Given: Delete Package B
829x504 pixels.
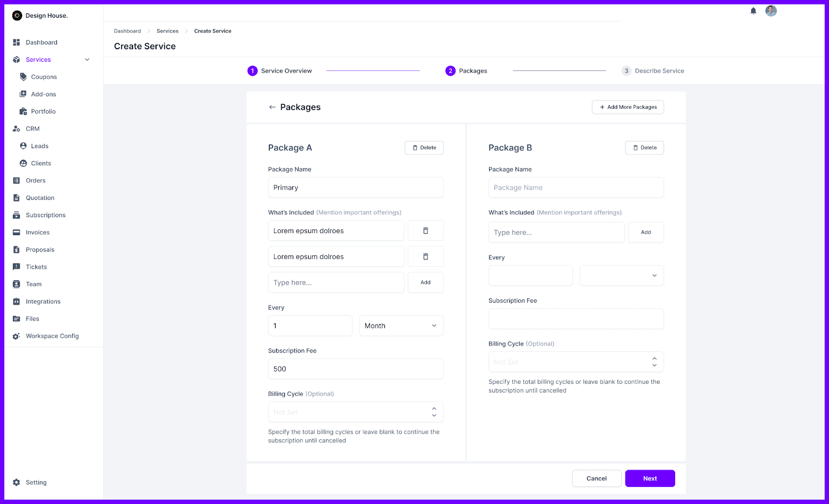Looking at the screenshot, I should click(x=644, y=148).
